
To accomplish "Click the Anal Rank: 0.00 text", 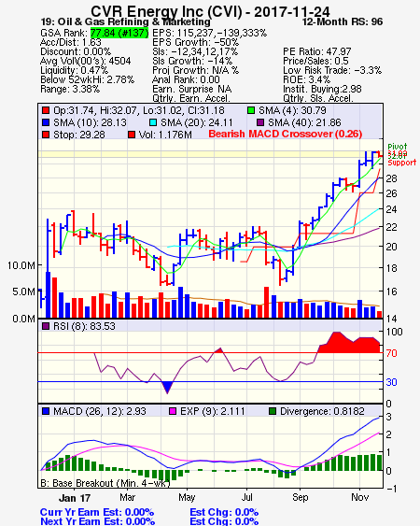I will [186, 79].
